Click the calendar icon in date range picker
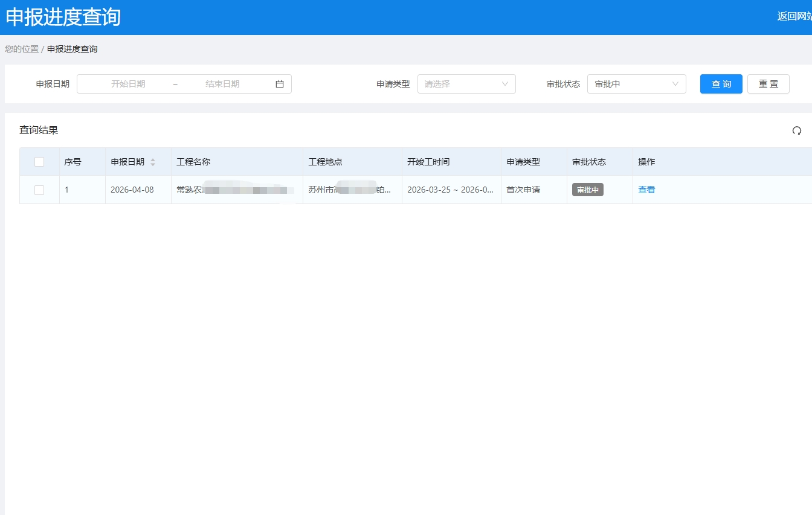Screen dimensions: 812x515 click(x=280, y=84)
